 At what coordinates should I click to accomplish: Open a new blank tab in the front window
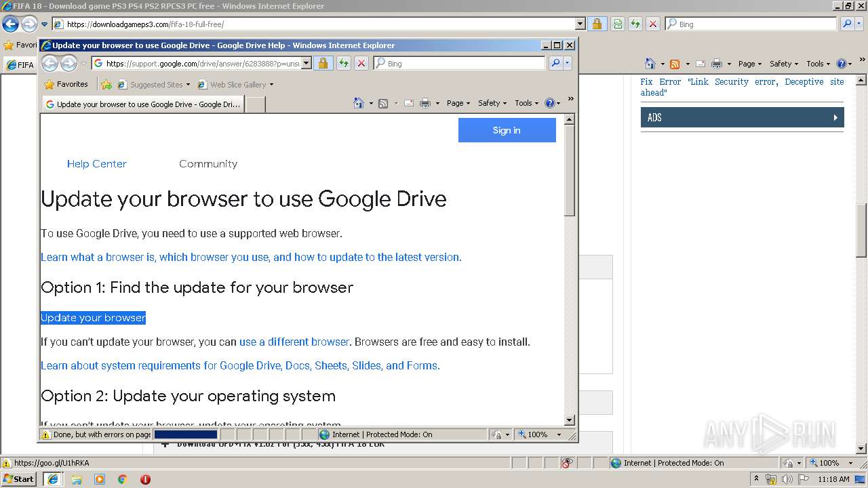(x=255, y=104)
